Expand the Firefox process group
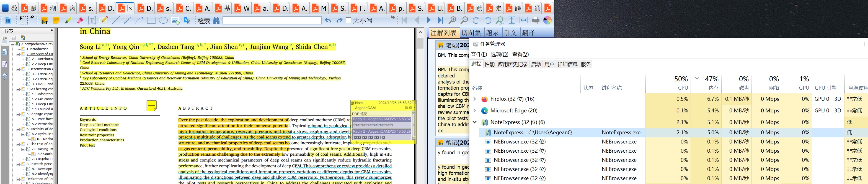 [x=474, y=99]
